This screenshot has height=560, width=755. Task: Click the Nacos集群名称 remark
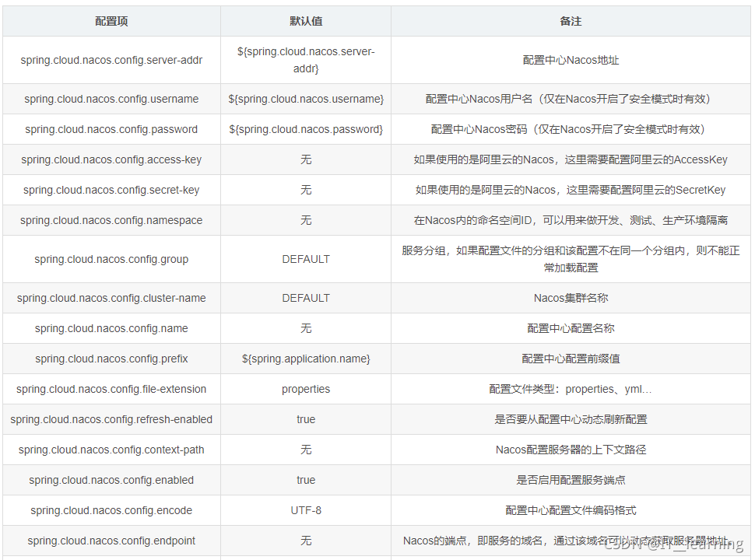pyautogui.click(x=571, y=299)
